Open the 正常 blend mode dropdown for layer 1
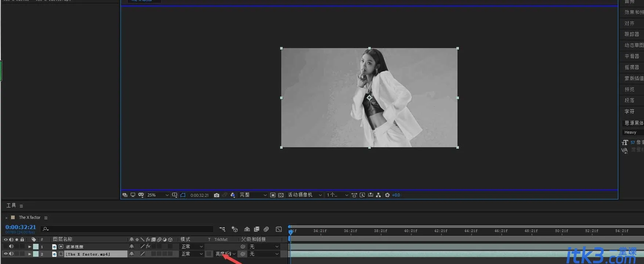Viewport: 644px width, 264px height. pyautogui.click(x=192, y=247)
